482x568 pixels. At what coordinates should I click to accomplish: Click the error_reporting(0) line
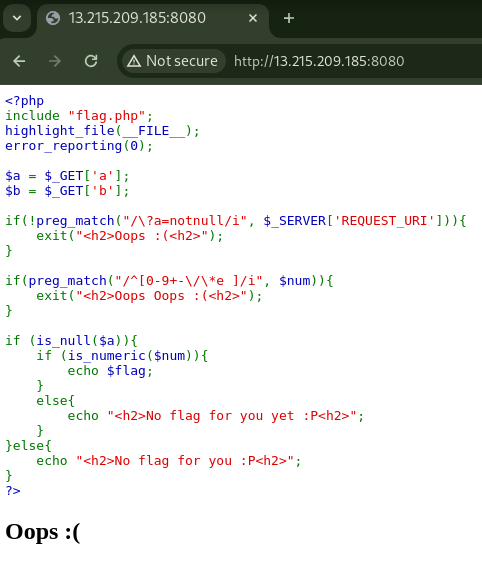(79, 146)
